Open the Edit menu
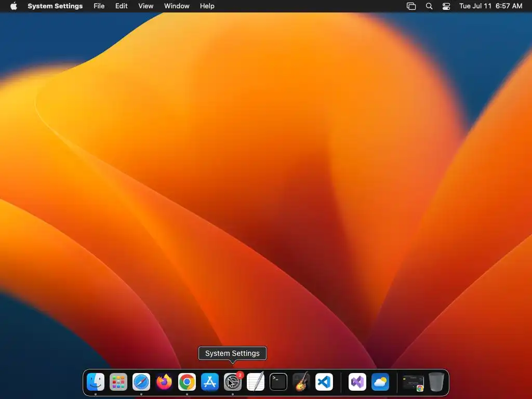This screenshot has width=532, height=399. (121, 6)
